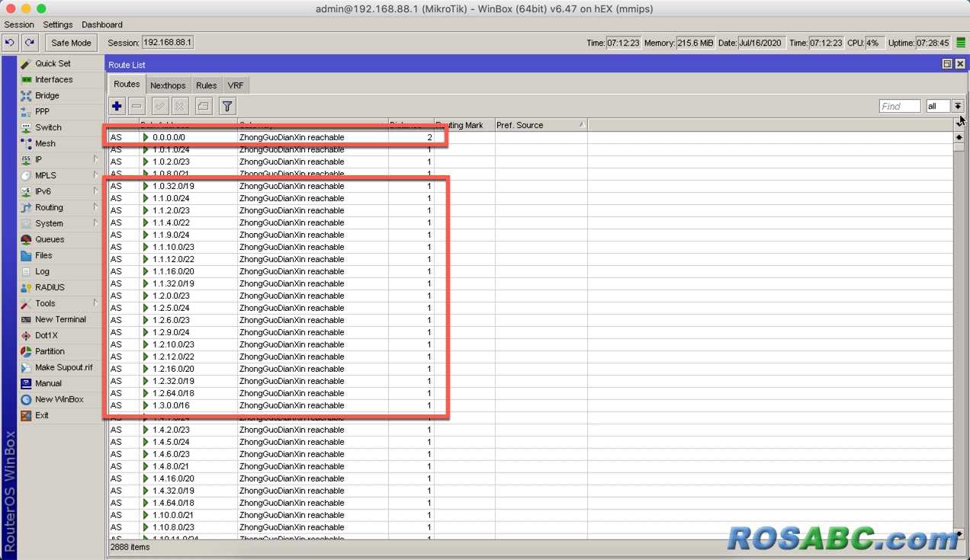Click the route list vertical scrollbar
This screenshot has height=560, width=970.
[x=959, y=335]
